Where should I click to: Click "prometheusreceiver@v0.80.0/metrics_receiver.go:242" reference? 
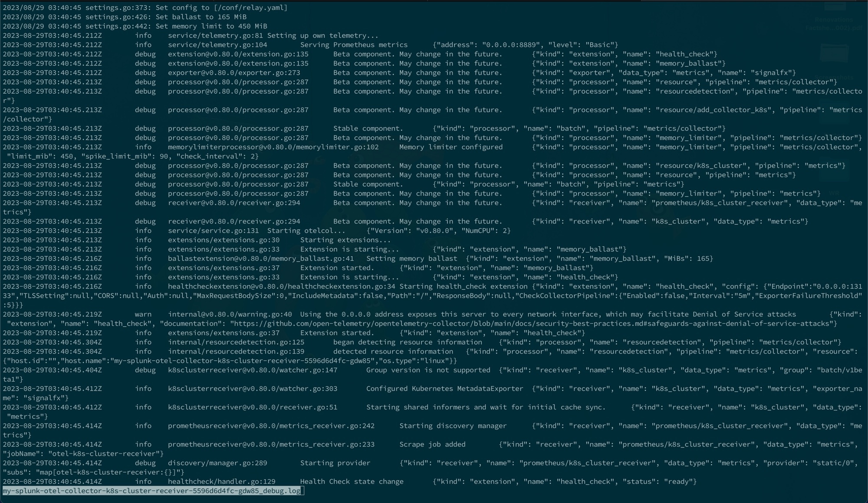[x=271, y=426]
